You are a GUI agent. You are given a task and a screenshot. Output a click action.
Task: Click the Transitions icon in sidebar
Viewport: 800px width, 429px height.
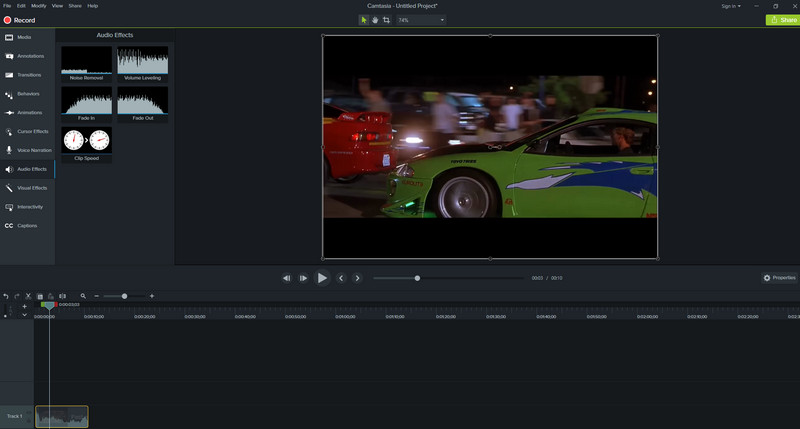pos(9,75)
